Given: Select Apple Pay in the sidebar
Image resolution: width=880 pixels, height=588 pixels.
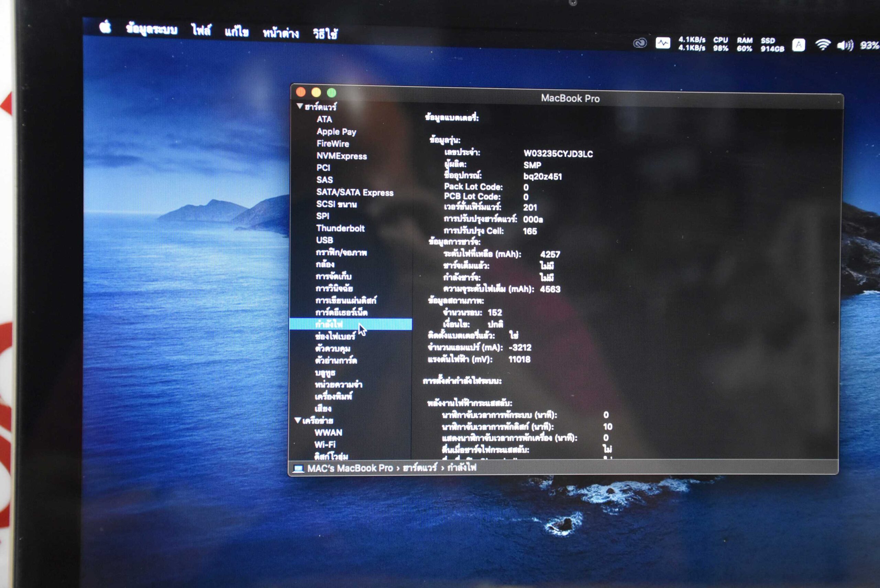Looking at the screenshot, I should pyautogui.click(x=336, y=132).
